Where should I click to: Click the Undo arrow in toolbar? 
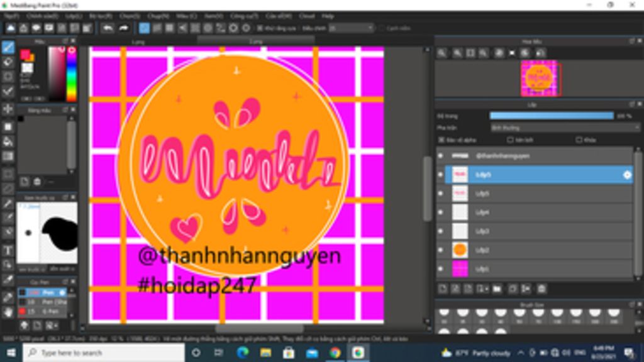point(108,28)
